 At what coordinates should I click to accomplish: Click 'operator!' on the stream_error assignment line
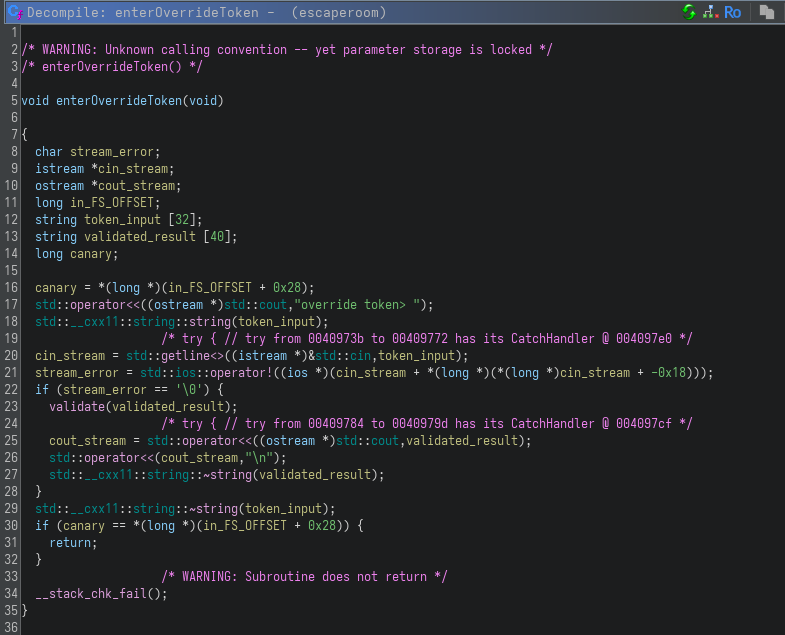click(241, 373)
